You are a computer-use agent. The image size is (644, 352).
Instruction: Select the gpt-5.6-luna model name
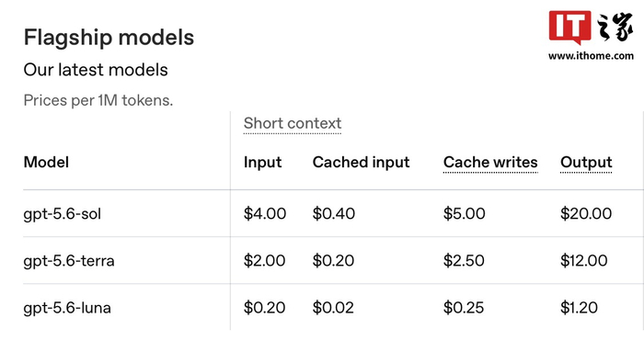[x=67, y=308]
